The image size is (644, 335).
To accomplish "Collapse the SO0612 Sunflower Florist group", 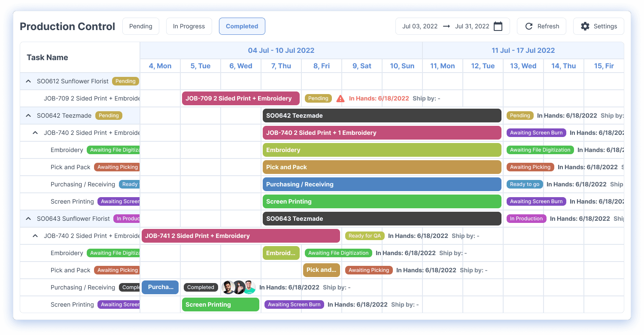I will 28,81.
